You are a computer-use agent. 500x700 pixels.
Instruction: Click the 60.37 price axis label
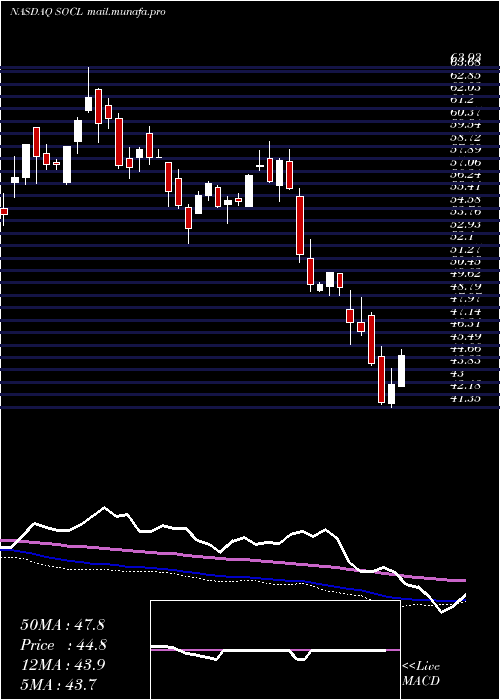click(x=465, y=113)
